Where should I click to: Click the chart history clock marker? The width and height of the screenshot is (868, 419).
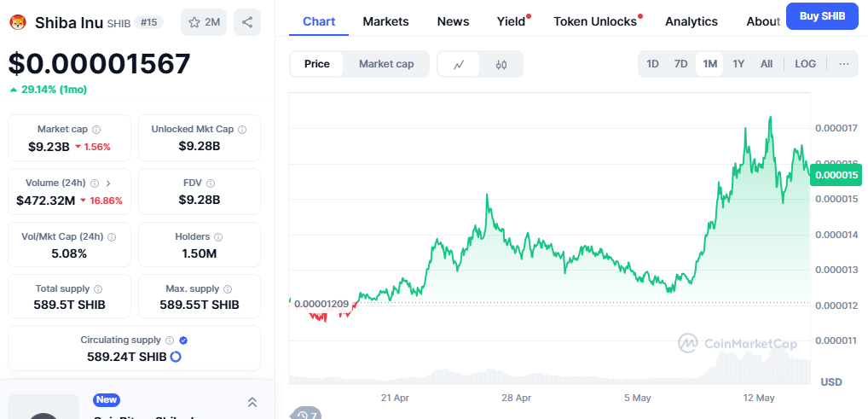305,415
